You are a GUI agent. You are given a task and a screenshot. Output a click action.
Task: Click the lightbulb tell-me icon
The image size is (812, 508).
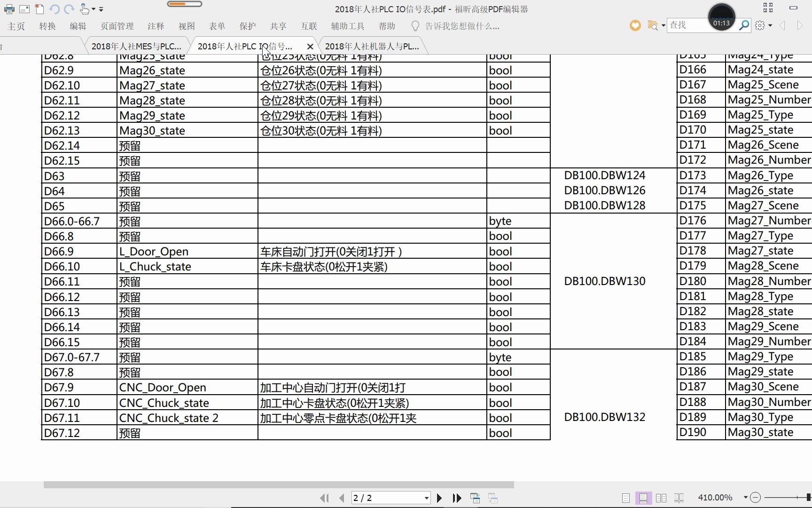pos(415,26)
